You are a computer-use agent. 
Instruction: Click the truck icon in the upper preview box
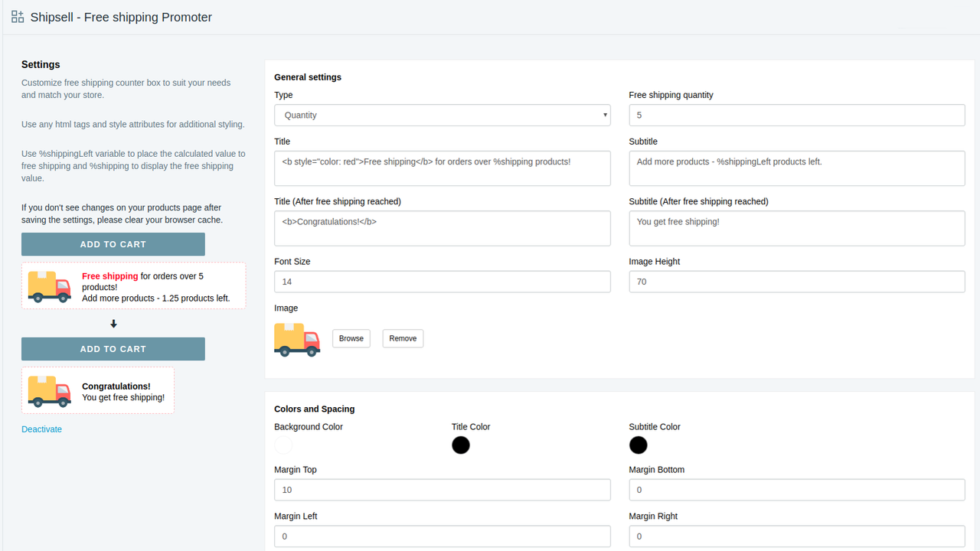coord(48,286)
